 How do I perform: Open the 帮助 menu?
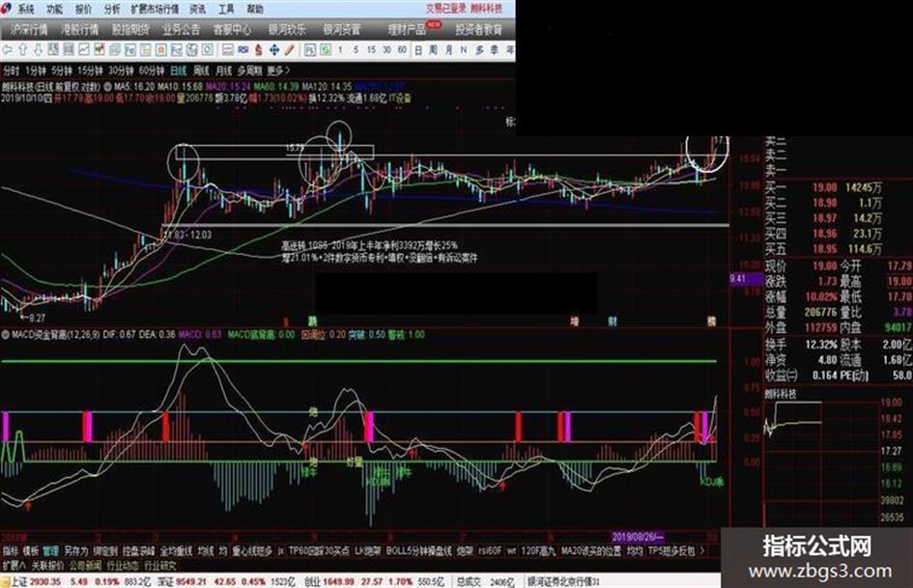click(254, 9)
